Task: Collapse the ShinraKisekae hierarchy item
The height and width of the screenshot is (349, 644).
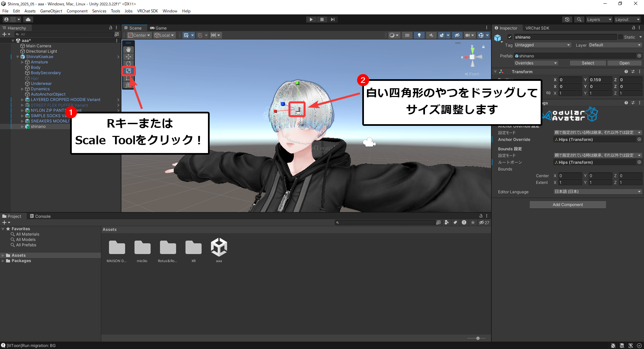Action: point(18,57)
